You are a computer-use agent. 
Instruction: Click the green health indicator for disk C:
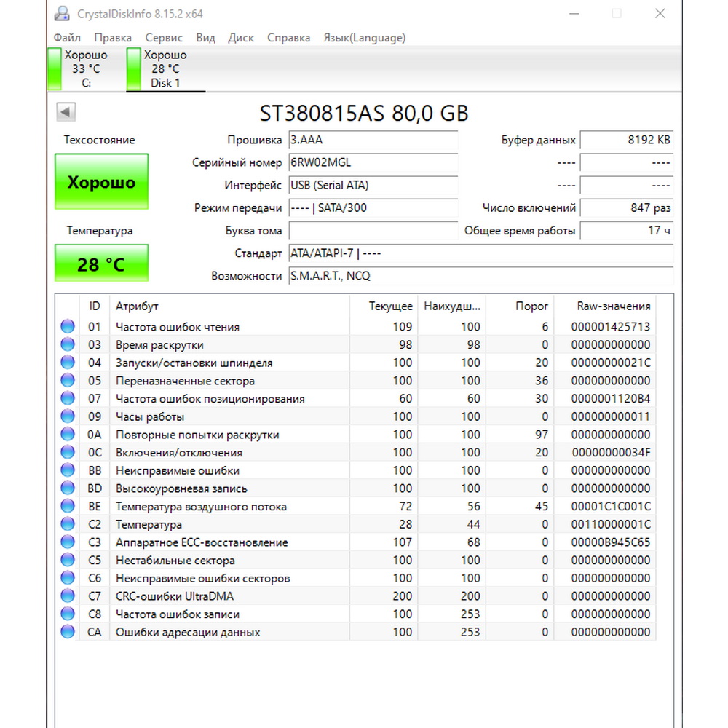pos(54,69)
